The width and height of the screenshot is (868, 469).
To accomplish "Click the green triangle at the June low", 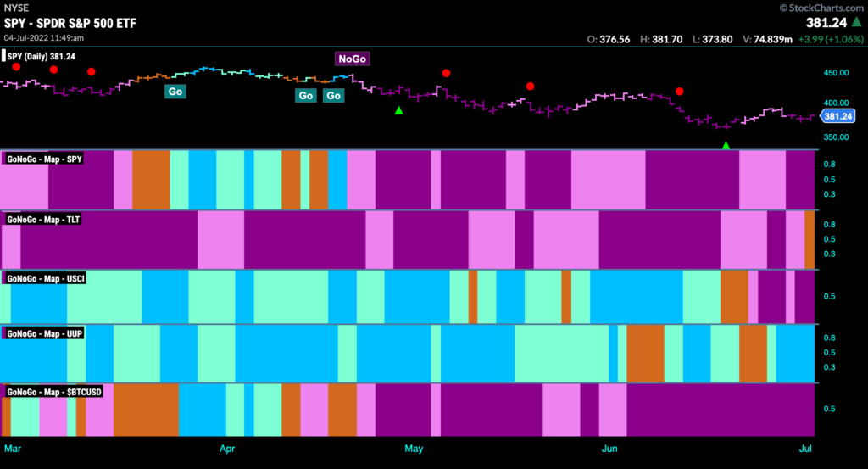I will click(x=726, y=145).
